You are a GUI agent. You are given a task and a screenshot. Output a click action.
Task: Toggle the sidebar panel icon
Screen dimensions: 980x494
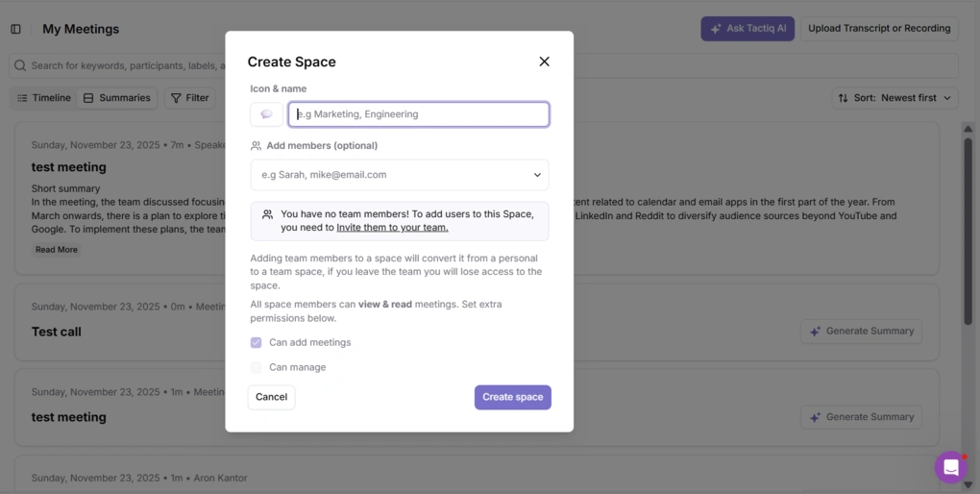point(15,29)
